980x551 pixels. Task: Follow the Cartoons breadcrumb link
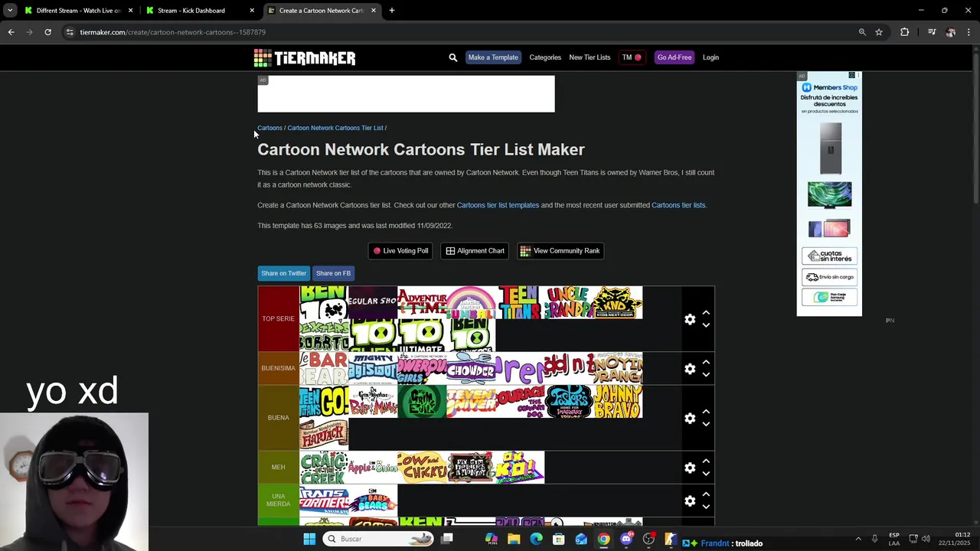[269, 128]
